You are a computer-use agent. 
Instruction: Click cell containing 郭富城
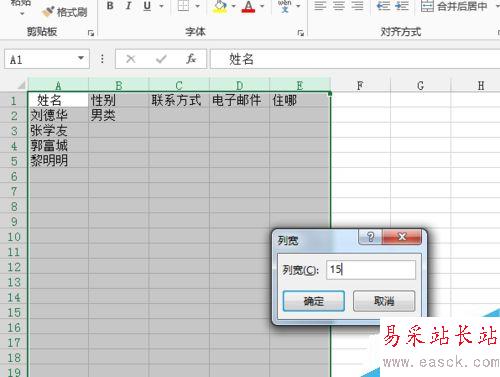click(58, 146)
